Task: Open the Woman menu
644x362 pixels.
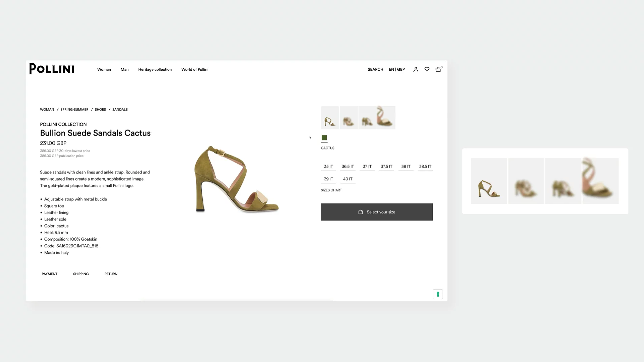Action: point(104,69)
